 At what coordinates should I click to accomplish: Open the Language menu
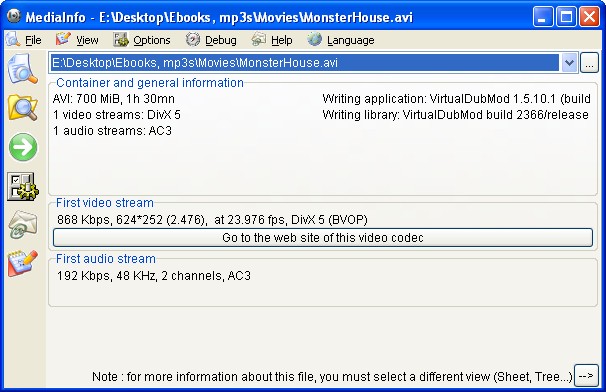click(350, 40)
